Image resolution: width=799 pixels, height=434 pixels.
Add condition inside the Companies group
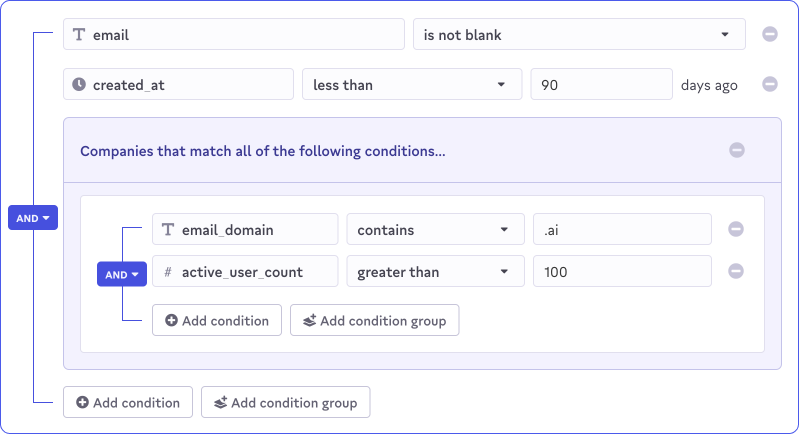point(217,321)
